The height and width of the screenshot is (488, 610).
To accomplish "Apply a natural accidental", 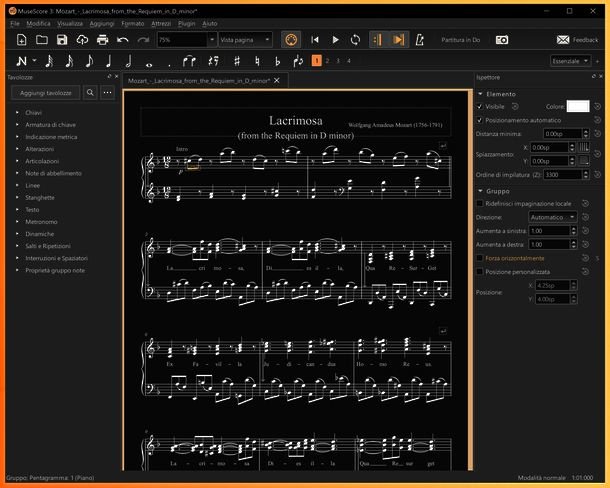I will [257, 61].
